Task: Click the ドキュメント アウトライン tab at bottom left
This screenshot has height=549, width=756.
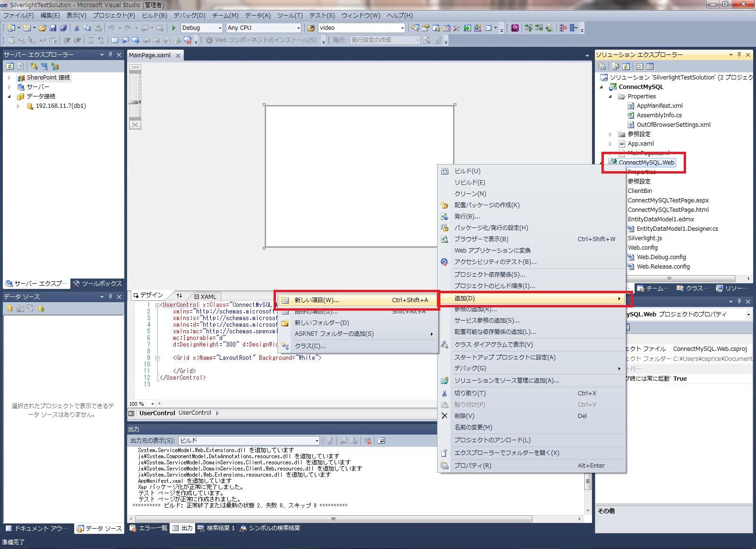Action: [x=37, y=529]
